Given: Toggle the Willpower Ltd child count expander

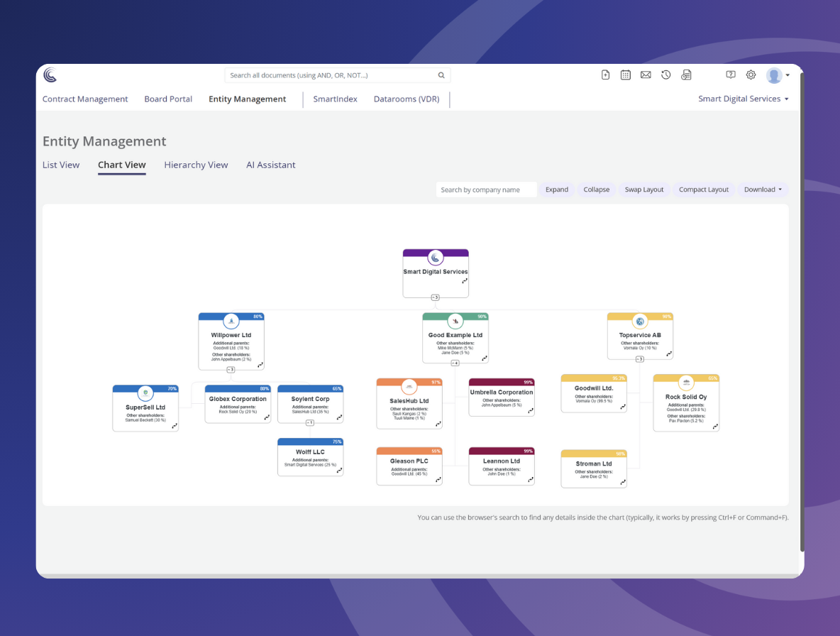Looking at the screenshot, I should [231, 370].
